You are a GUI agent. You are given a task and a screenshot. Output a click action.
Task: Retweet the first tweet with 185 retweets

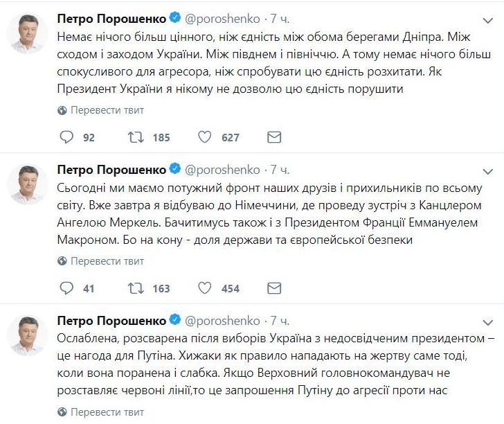click(x=136, y=137)
